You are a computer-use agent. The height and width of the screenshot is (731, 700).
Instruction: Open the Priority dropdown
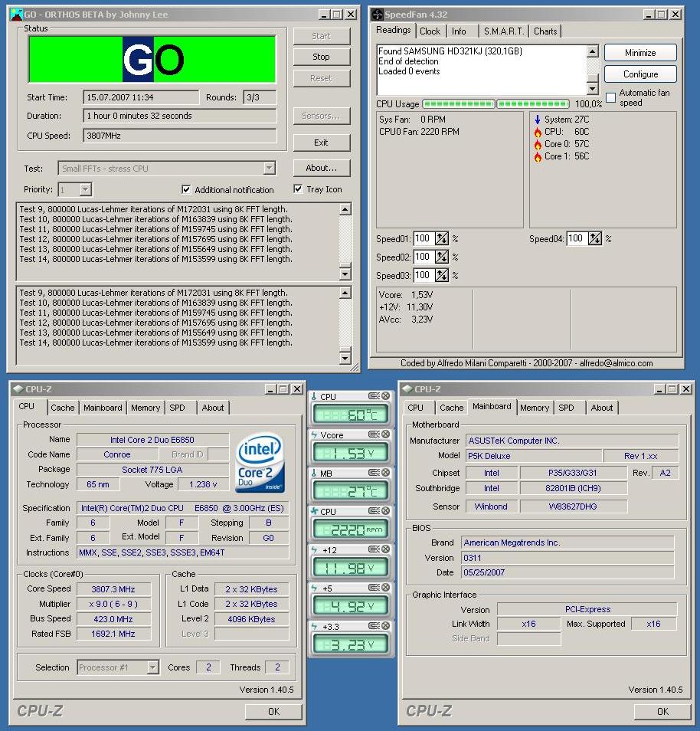coord(85,190)
